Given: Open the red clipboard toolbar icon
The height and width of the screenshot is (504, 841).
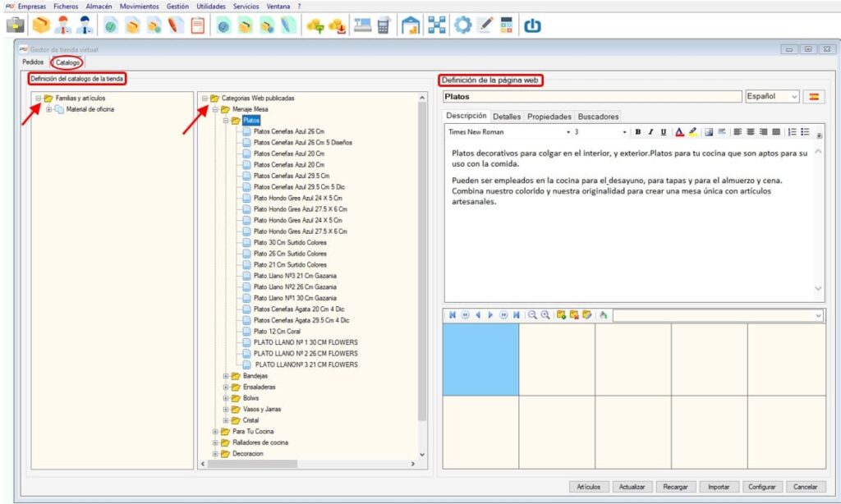Looking at the screenshot, I should point(198,25).
